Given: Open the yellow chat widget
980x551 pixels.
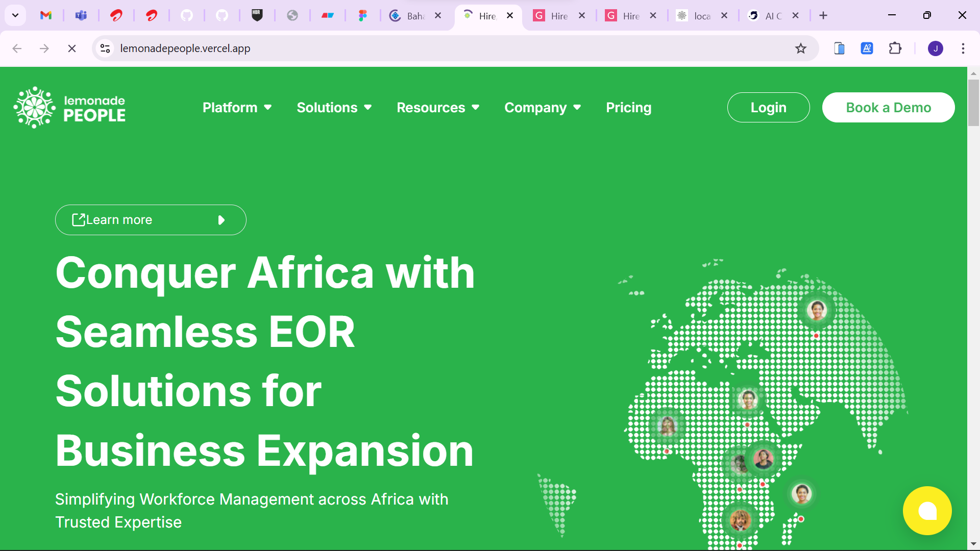Looking at the screenshot, I should (x=927, y=511).
